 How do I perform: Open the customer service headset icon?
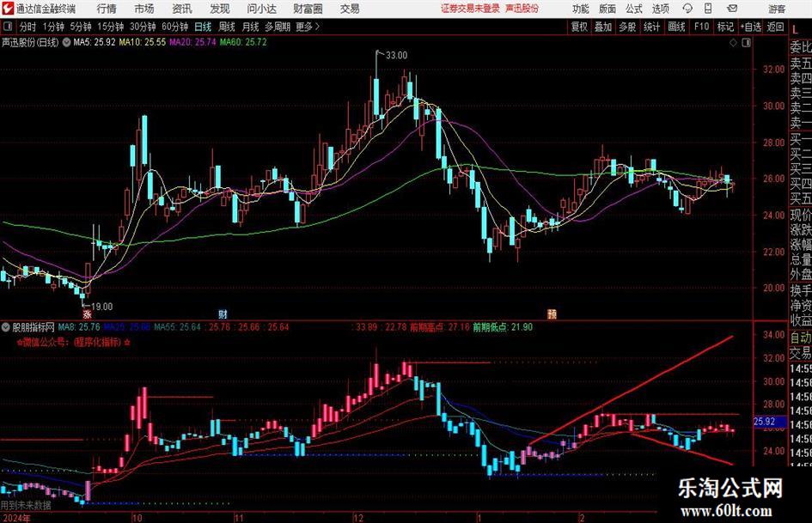click(x=687, y=9)
